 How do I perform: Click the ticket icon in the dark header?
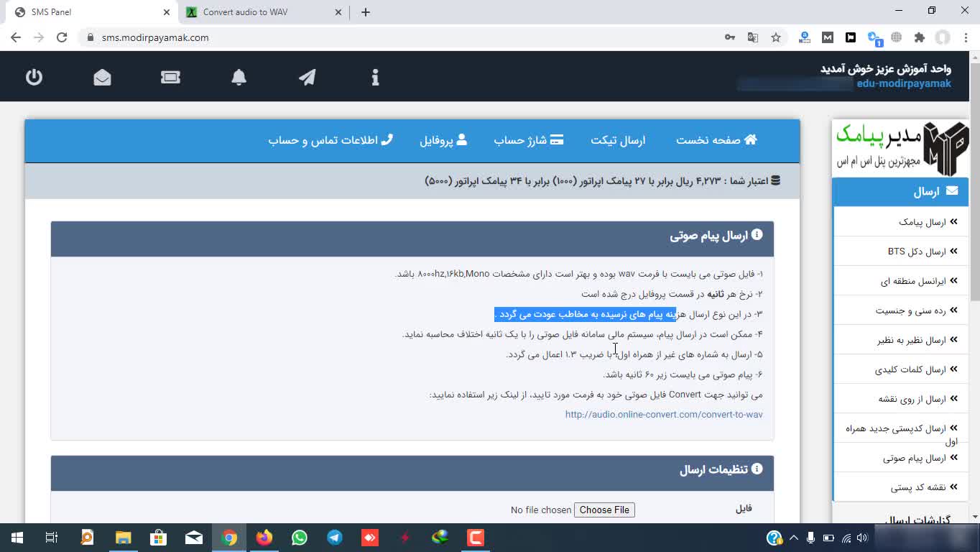[170, 77]
